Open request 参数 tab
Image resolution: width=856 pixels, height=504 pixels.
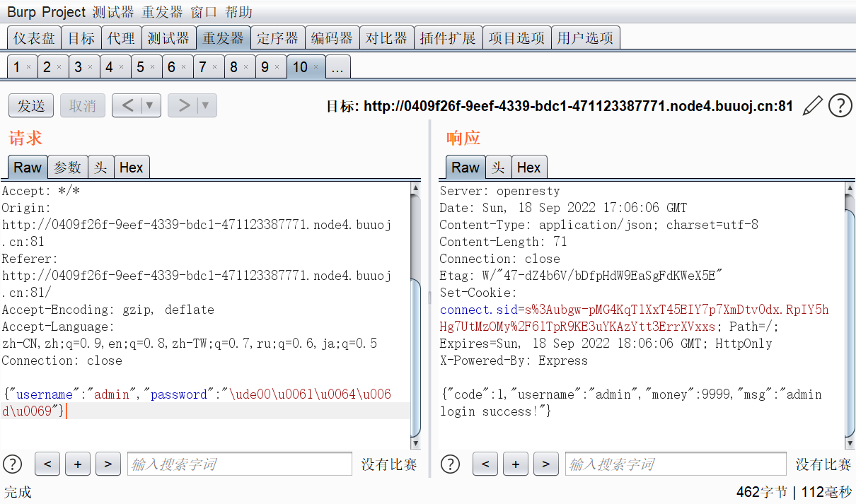(68, 168)
